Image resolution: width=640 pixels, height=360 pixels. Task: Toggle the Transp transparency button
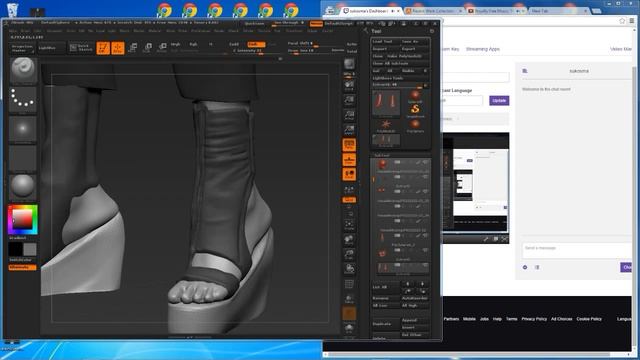click(x=349, y=299)
